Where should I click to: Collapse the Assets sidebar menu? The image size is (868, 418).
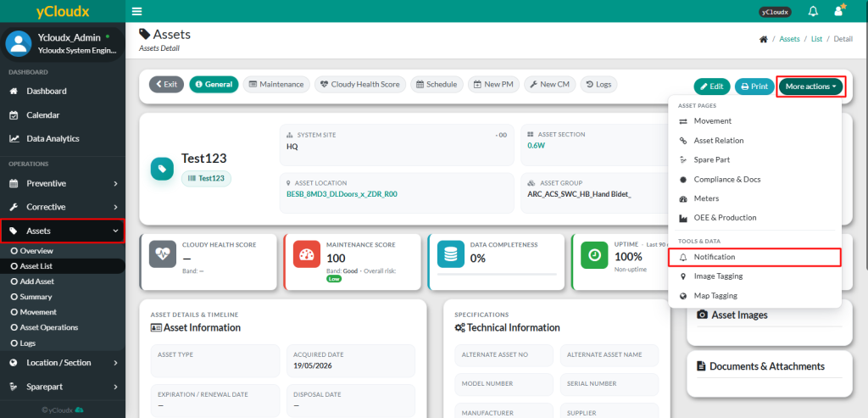pos(63,231)
